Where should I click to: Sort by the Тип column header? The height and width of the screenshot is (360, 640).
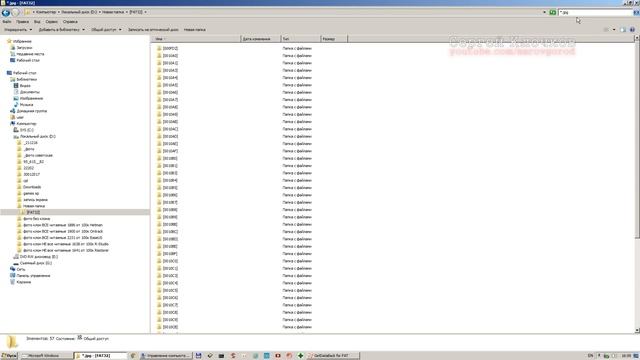(301, 39)
